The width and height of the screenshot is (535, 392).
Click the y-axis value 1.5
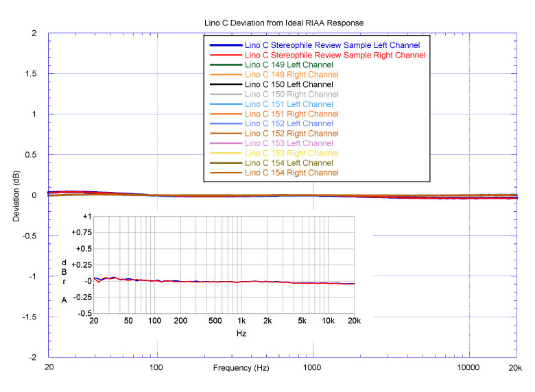[30, 73]
